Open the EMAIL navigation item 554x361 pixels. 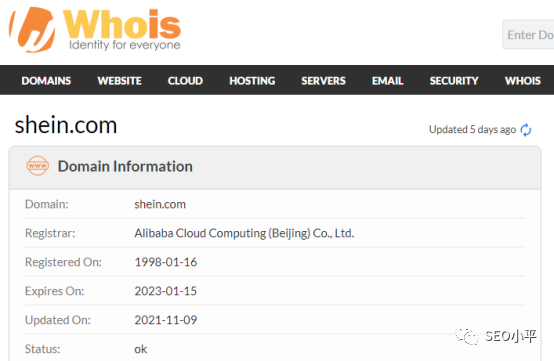(x=388, y=81)
